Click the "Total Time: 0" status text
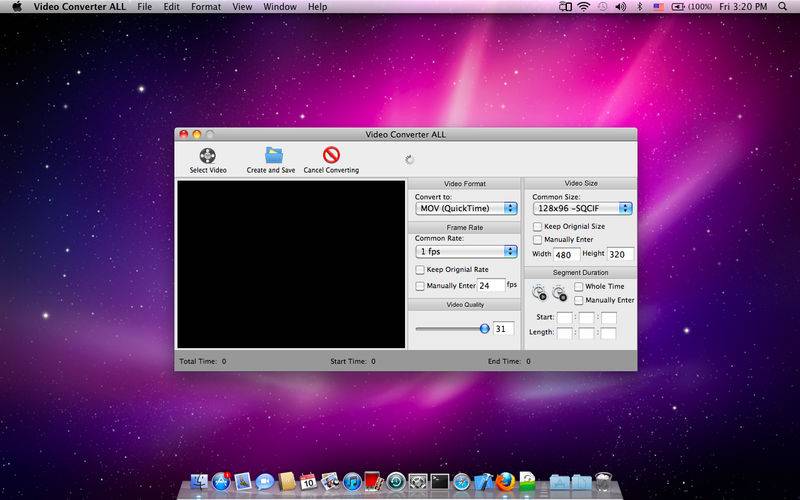 point(203,361)
